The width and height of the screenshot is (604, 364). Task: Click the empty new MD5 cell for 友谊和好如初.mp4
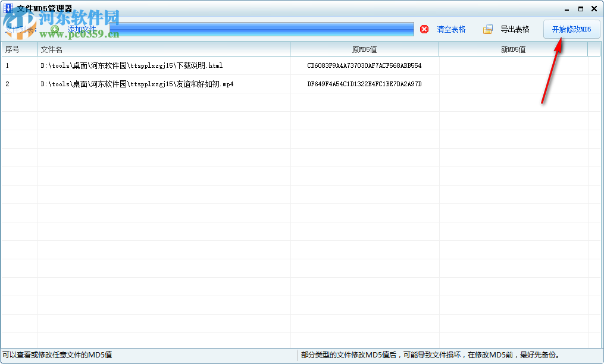514,84
